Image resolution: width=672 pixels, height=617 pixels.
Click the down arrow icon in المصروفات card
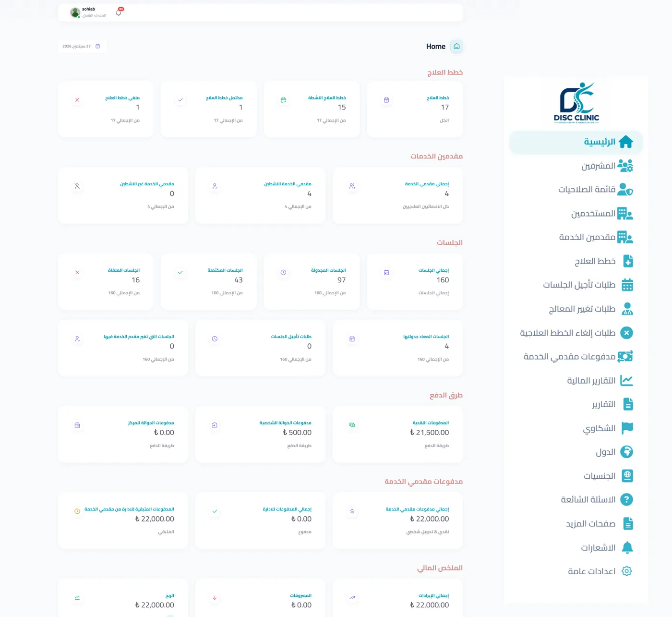pos(215,598)
